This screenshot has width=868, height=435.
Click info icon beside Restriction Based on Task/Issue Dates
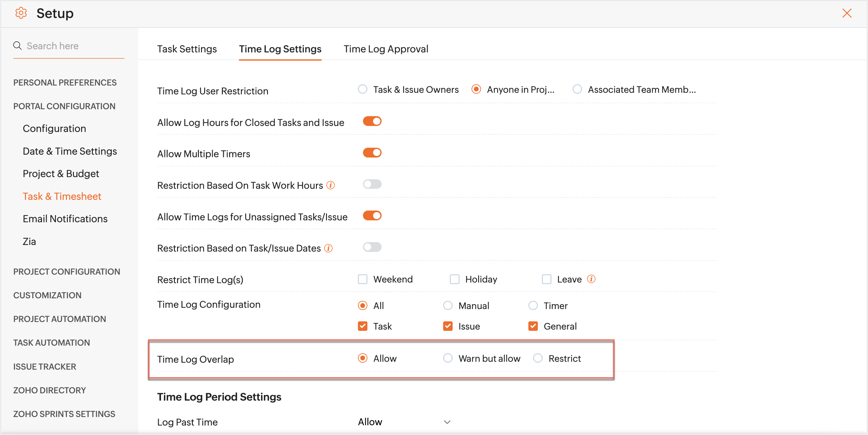coord(329,248)
